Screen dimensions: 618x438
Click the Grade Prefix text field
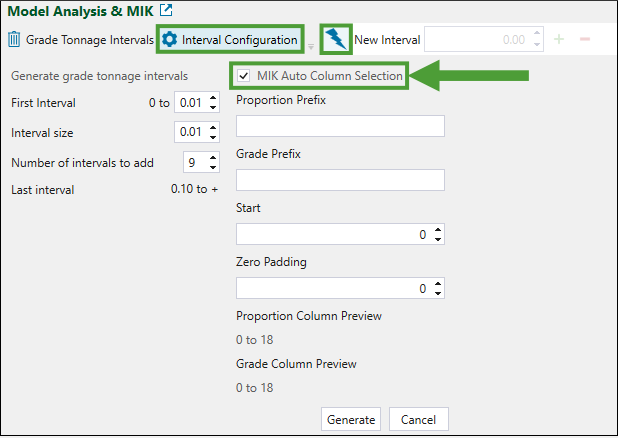click(x=340, y=180)
